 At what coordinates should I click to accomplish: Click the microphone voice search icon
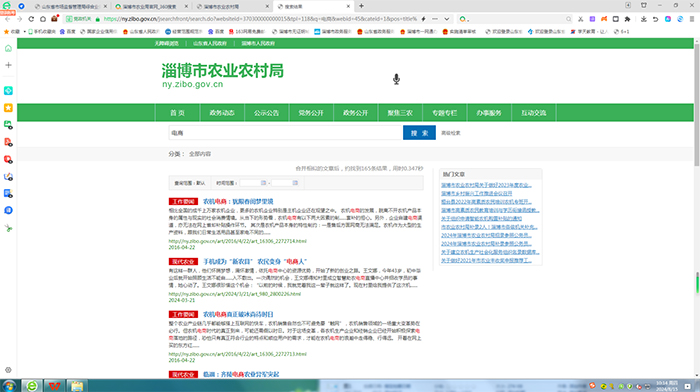[x=396, y=79]
